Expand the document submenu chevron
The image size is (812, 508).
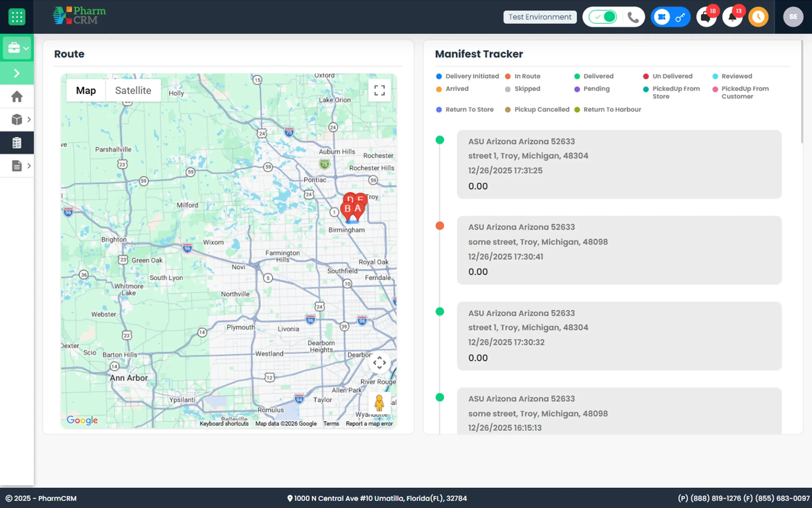[29, 166]
